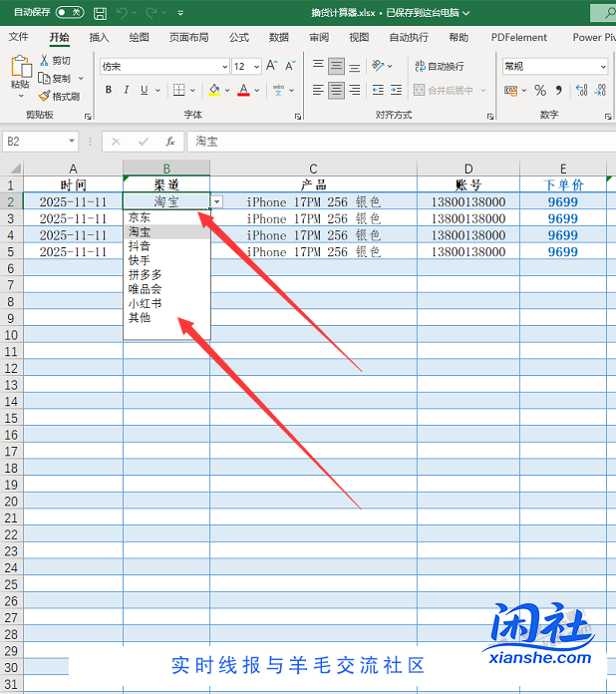Click the B2 cell dropdown arrow

tap(216, 202)
